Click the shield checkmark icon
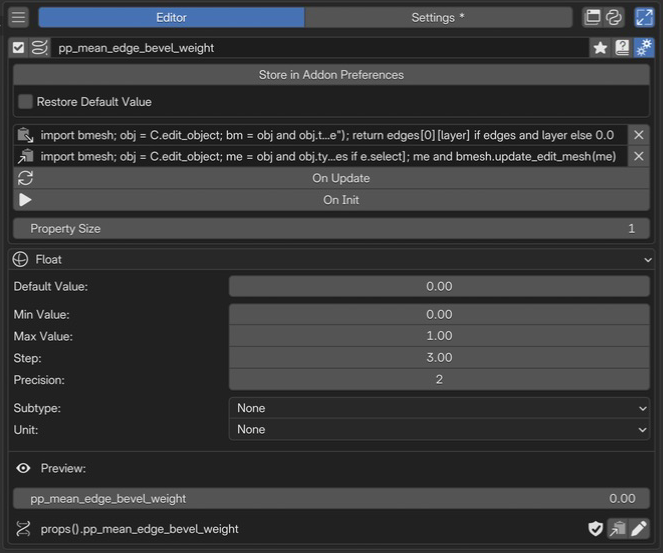This screenshot has width=663, height=553. [x=595, y=528]
